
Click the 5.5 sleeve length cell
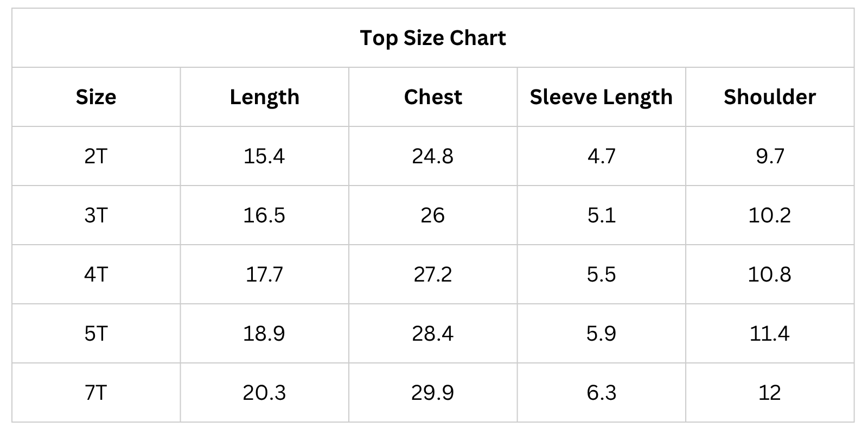point(601,275)
